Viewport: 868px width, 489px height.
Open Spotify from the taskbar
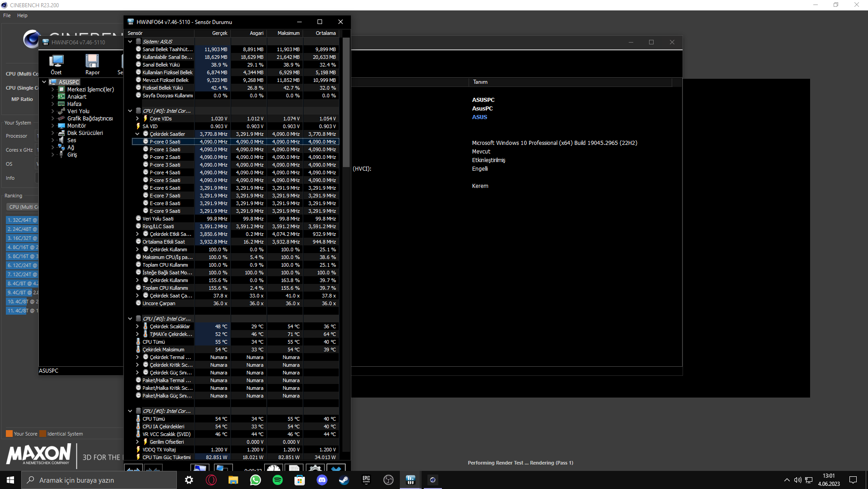278,480
